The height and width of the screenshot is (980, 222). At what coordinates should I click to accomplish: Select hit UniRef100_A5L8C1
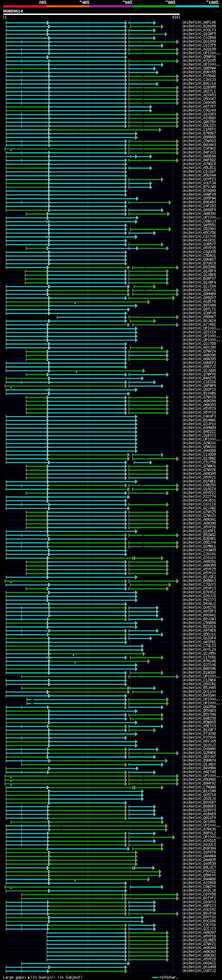199,168
